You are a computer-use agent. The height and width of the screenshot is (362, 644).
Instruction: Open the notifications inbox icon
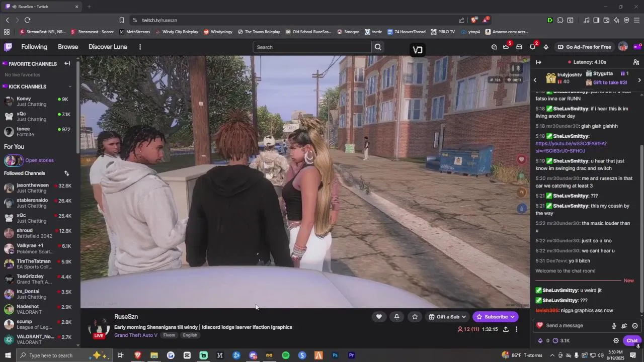pos(519,47)
